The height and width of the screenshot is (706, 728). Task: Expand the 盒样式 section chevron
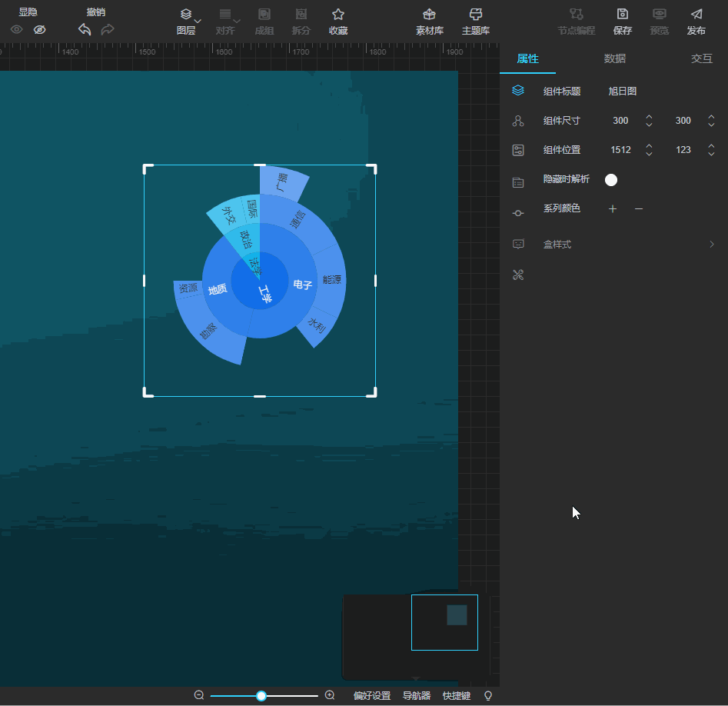pos(712,245)
